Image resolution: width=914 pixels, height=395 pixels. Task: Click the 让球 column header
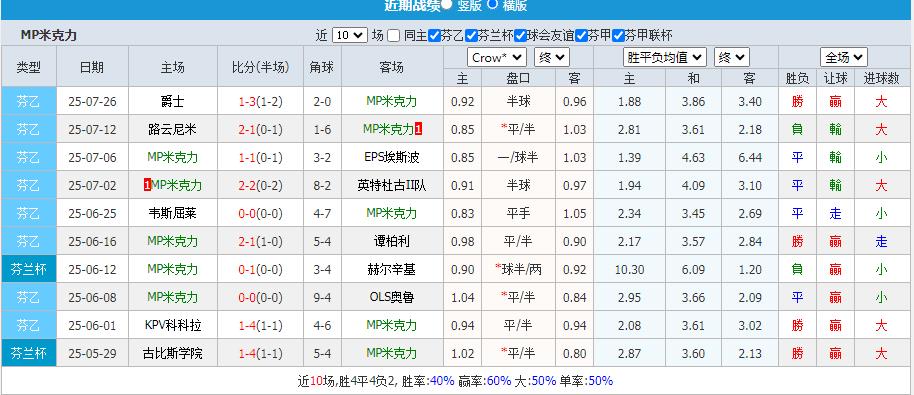click(835, 78)
